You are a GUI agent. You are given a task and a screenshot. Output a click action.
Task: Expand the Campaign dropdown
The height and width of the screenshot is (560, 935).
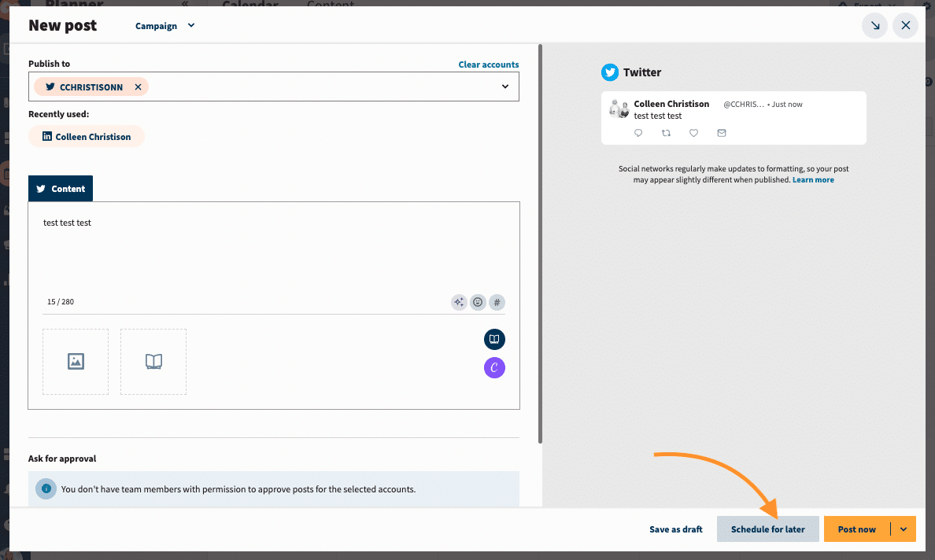pos(165,26)
